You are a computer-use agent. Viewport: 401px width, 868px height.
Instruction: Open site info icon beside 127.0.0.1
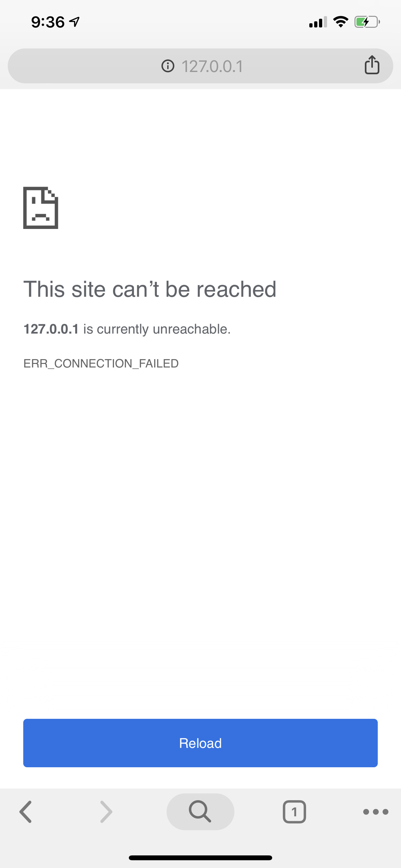[x=168, y=66]
